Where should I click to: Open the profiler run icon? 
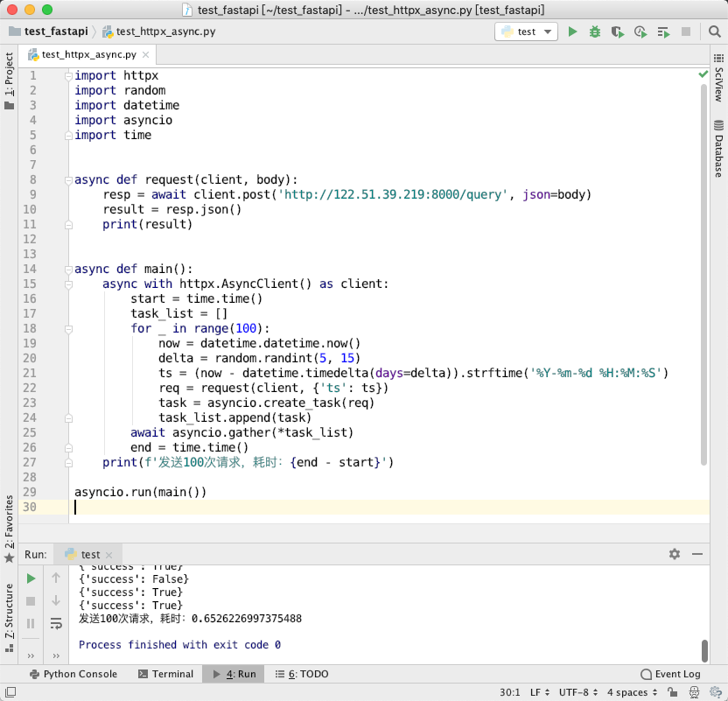(640, 32)
